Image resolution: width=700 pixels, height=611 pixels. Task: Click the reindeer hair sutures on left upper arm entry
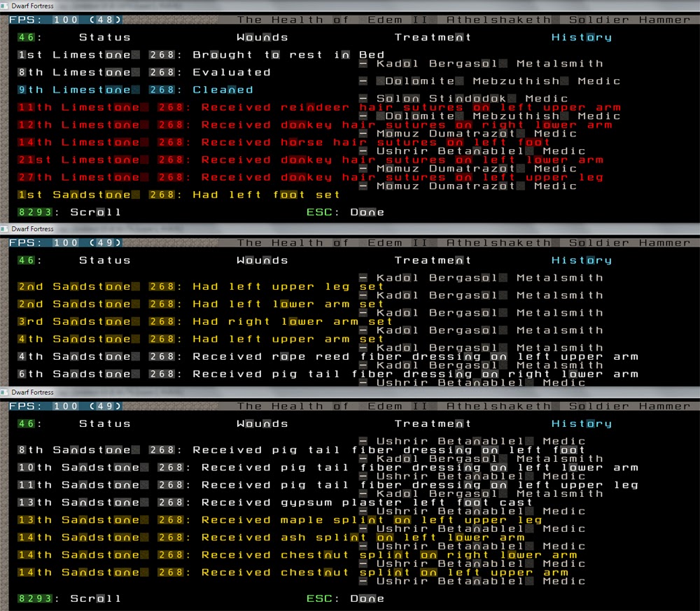tap(319, 108)
